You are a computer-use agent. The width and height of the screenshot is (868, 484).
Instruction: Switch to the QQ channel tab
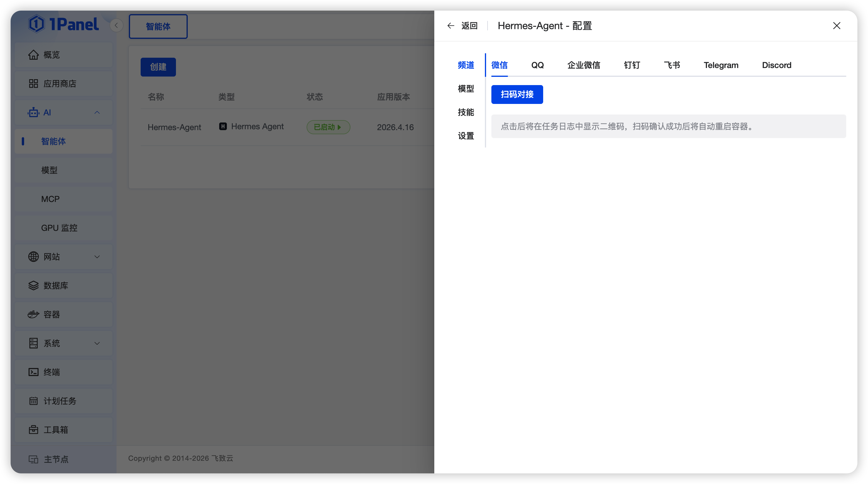pyautogui.click(x=538, y=65)
